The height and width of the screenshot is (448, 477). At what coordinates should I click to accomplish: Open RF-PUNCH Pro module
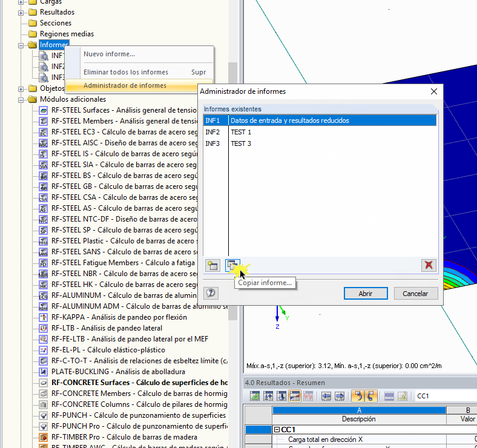tap(139, 426)
